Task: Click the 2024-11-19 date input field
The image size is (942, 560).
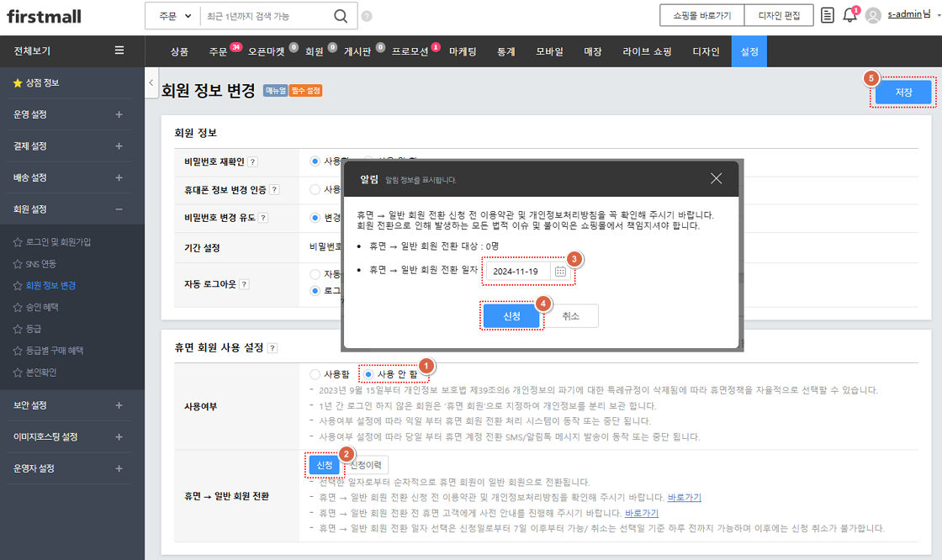Action: click(x=516, y=272)
